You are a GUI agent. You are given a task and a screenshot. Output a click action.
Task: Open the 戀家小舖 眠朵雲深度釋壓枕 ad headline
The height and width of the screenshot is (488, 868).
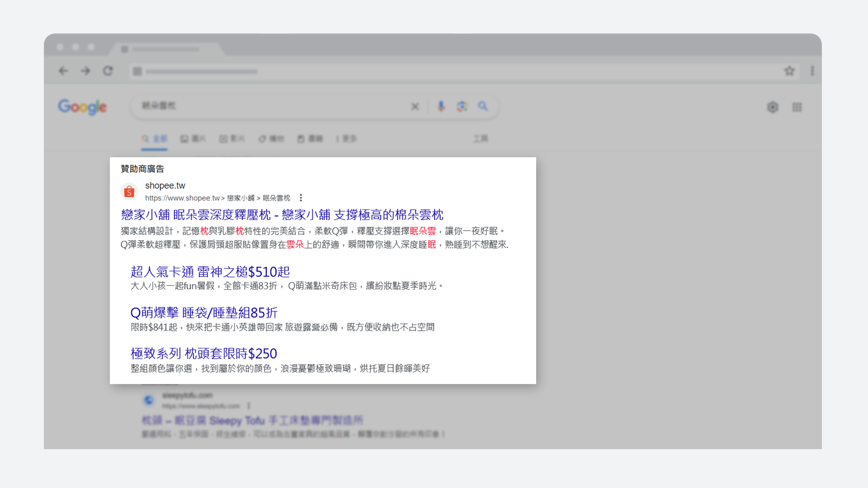[282, 215]
